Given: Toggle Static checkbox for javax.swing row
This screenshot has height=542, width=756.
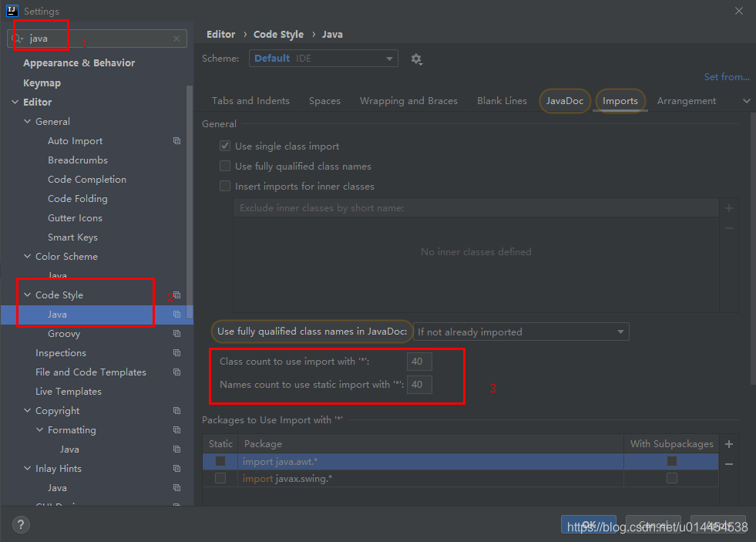Looking at the screenshot, I should (220, 478).
